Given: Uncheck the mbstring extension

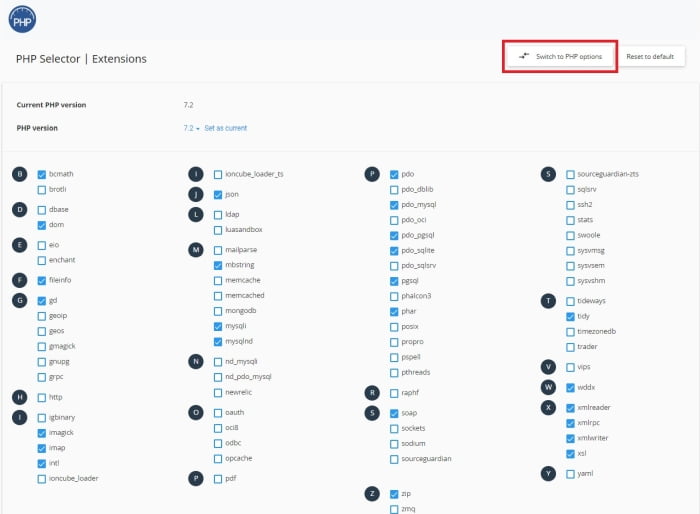Looking at the screenshot, I should point(218,265).
